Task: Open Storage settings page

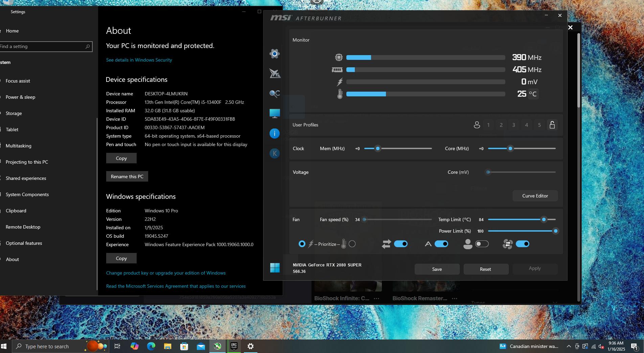Action: (x=14, y=113)
